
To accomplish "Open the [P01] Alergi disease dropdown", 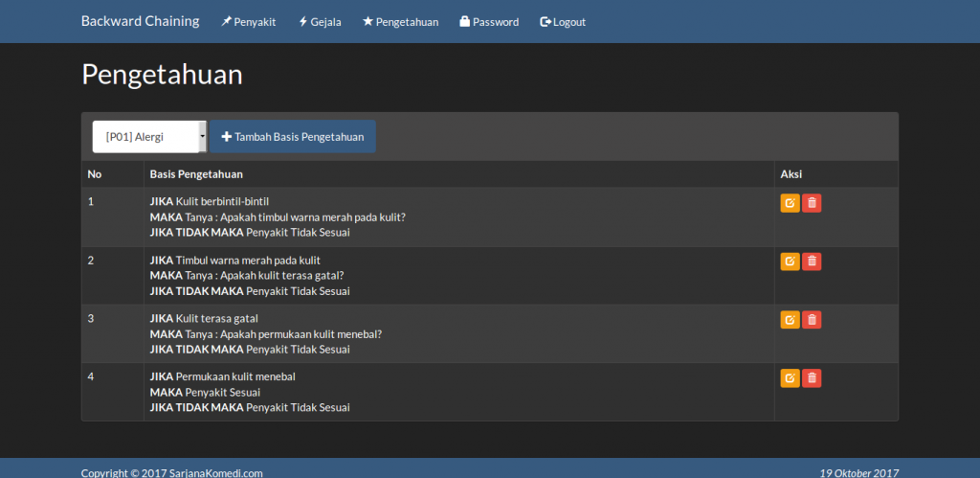I will pyautogui.click(x=149, y=137).
